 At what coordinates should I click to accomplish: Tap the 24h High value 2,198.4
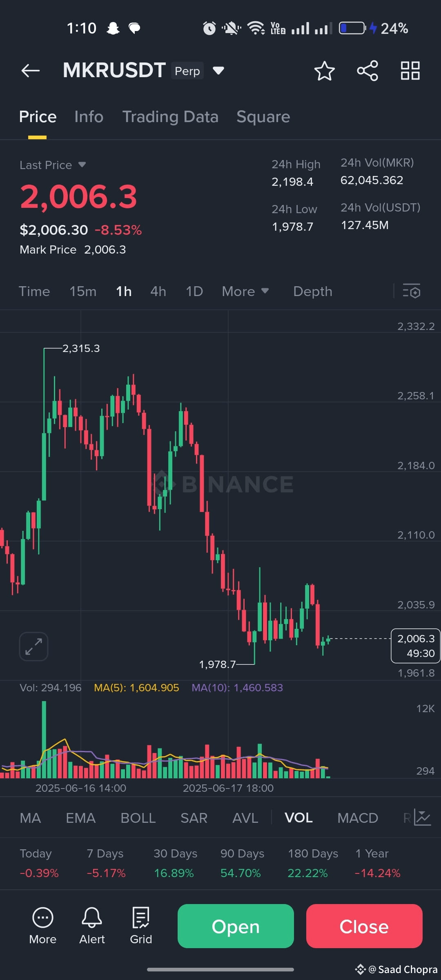[x=292, y=182]
